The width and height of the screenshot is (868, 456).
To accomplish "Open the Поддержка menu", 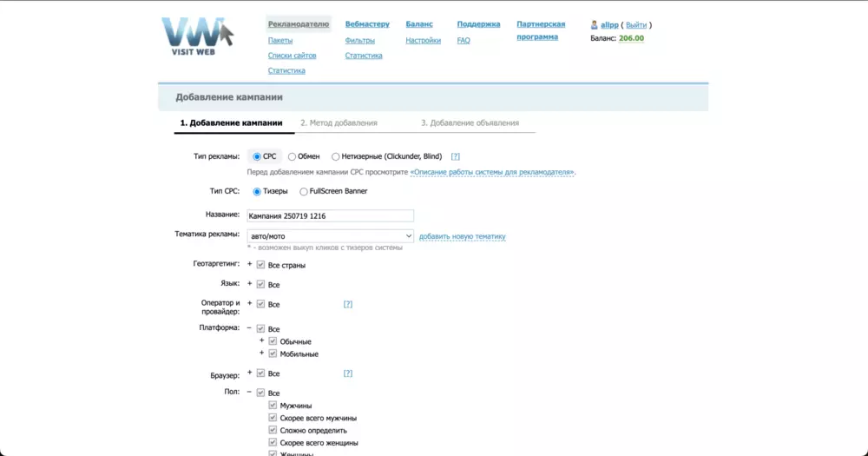I will [478, 23].
